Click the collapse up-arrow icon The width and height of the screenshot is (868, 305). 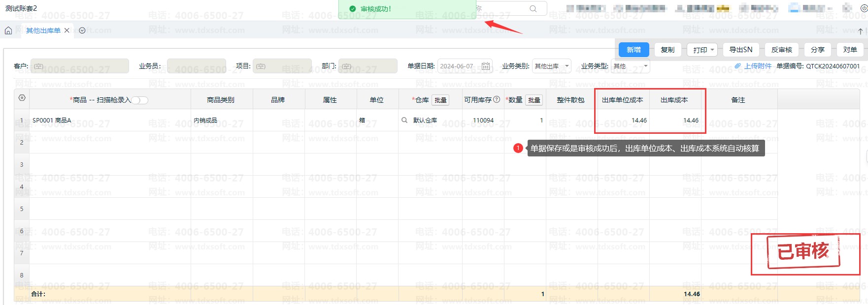pyautogui.click(x=860, y=31)
